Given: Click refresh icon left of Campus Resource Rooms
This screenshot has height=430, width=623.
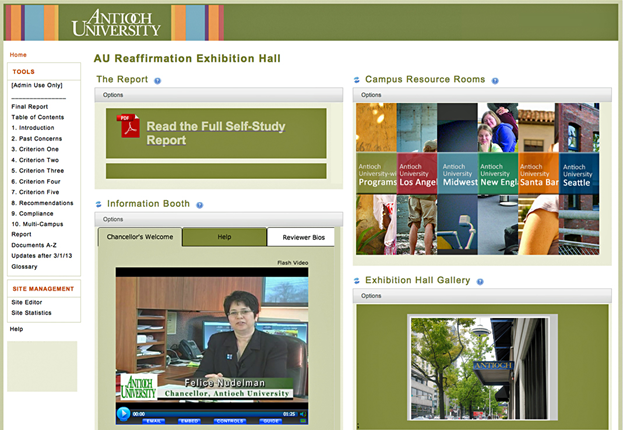Looking at the screenshot, I should (357, 80).
